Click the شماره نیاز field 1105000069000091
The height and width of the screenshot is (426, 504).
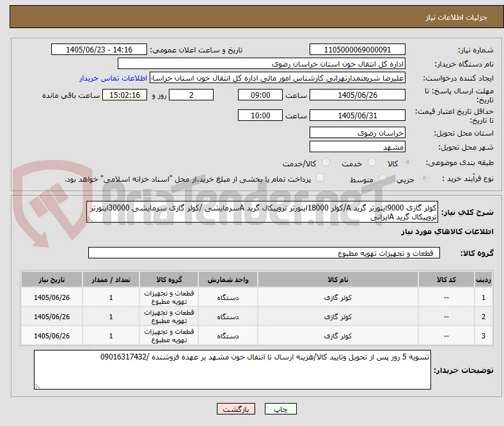pyautogui.click(x=358, y=49)
